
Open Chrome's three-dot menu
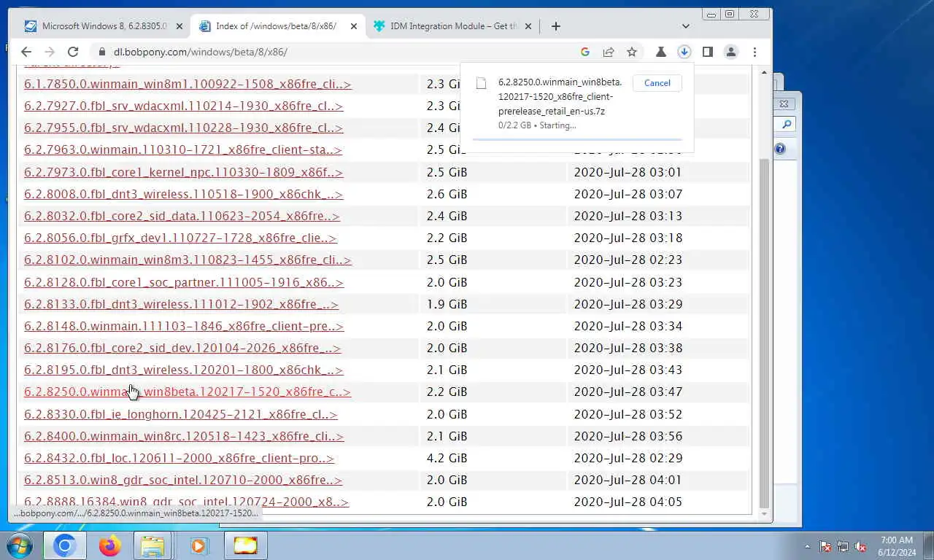(754, 52)
